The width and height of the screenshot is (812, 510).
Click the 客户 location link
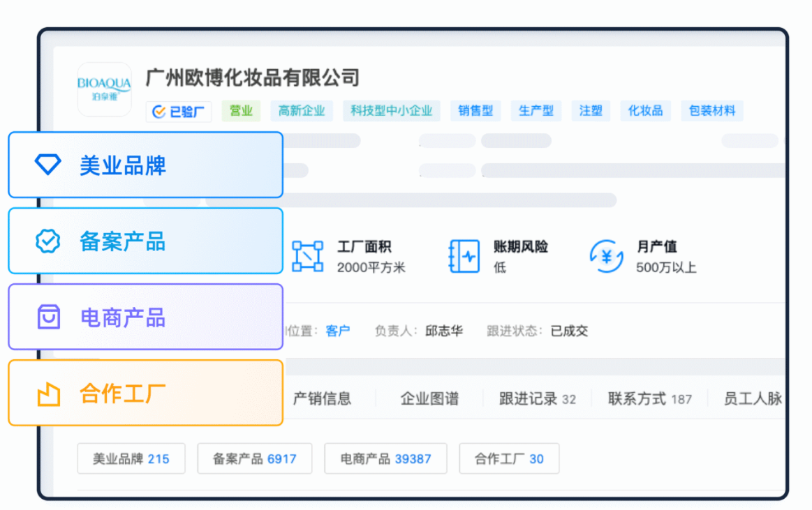(x=338, y=331)
